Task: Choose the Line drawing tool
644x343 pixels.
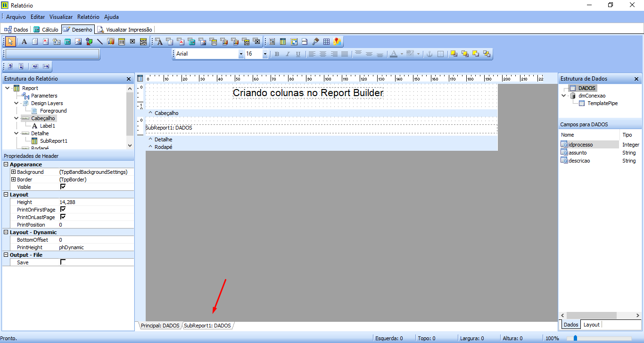Action: pos(100,41)
